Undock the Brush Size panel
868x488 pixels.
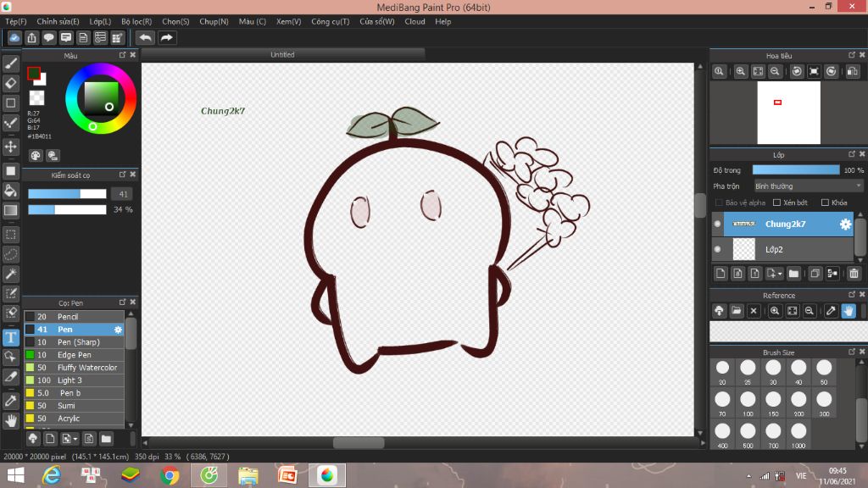[x=851, y=352]
